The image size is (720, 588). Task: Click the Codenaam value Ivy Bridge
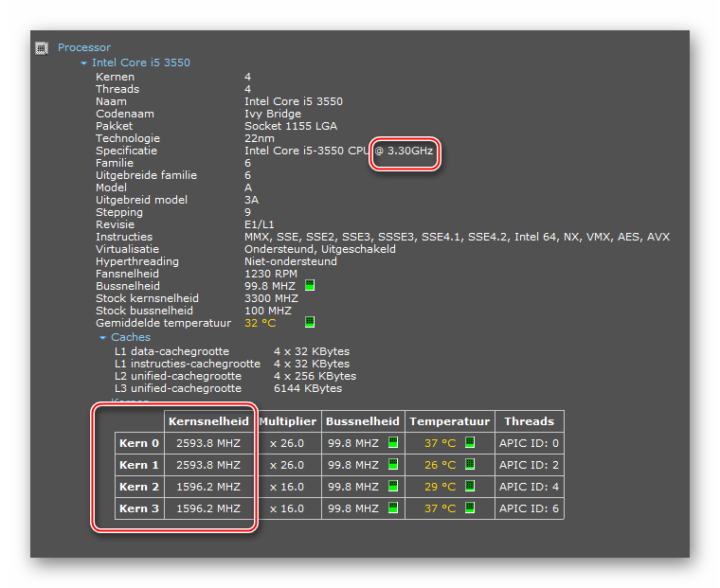(273, 114)
